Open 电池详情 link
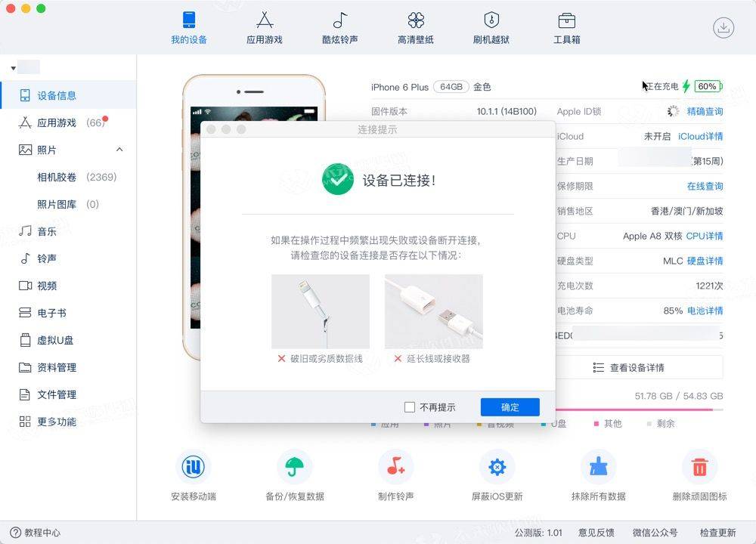Screen dimensions: 756x544 tap(705, 311)
